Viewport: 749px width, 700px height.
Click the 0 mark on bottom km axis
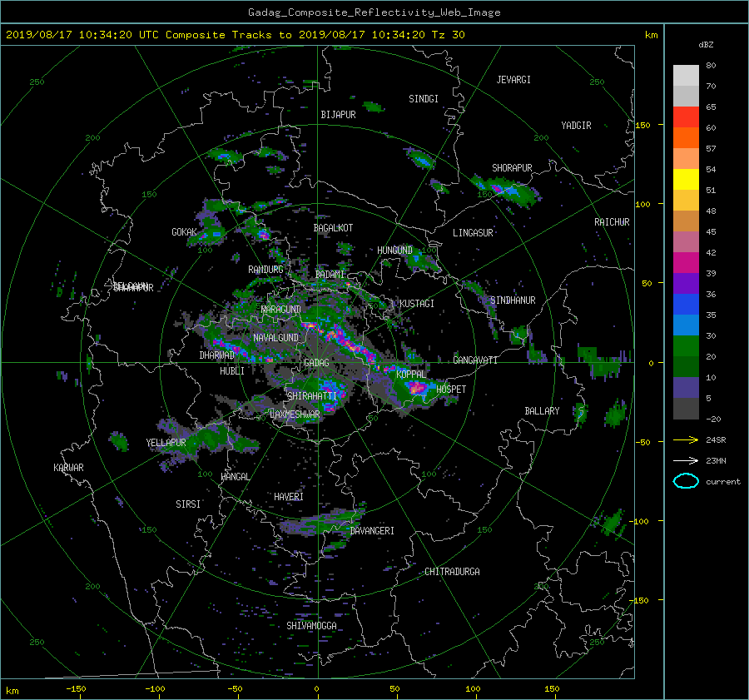[317, 688]
